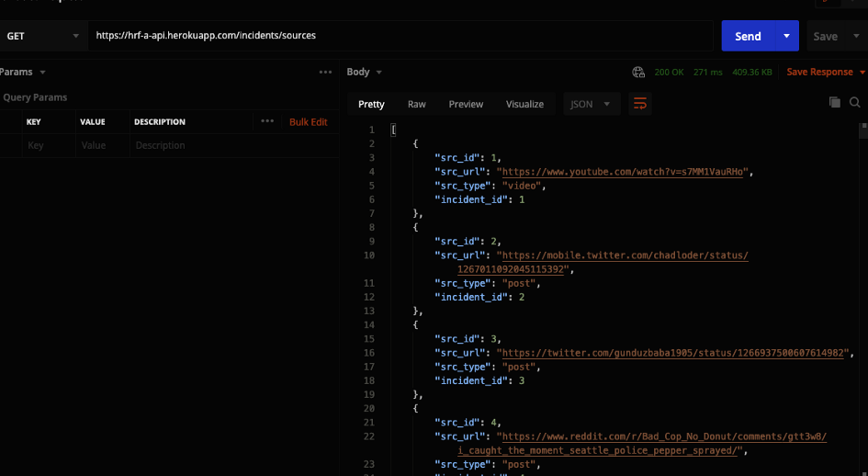Search the response body icon

(855, 102)
